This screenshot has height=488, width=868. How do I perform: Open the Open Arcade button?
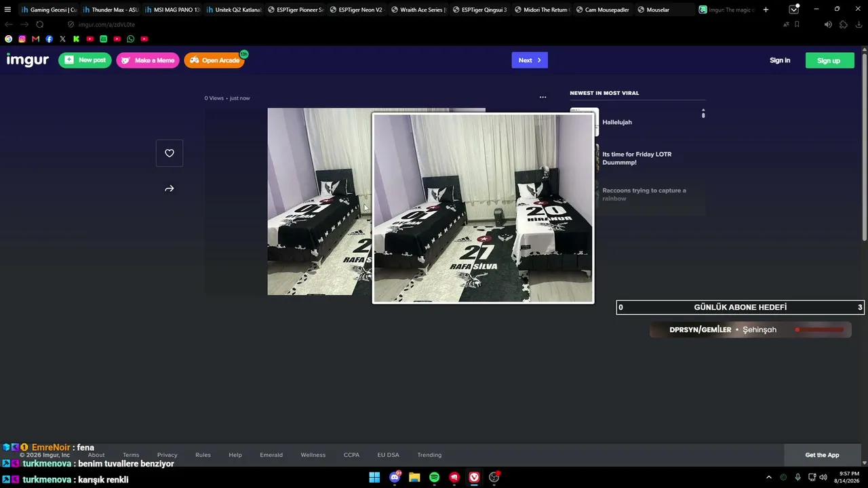click(x=214, y=60)
